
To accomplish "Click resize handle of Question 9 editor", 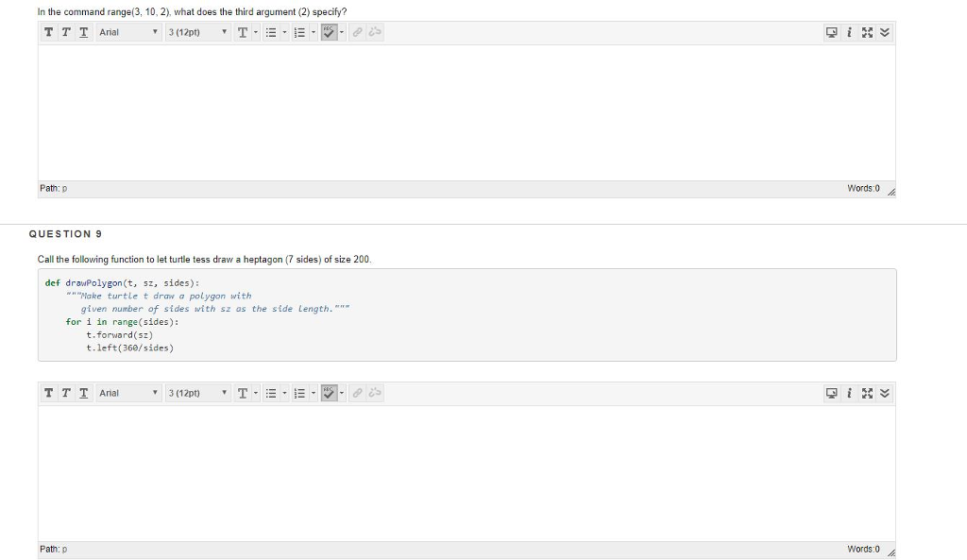I will pyautogui.click(x=891, y=552).
